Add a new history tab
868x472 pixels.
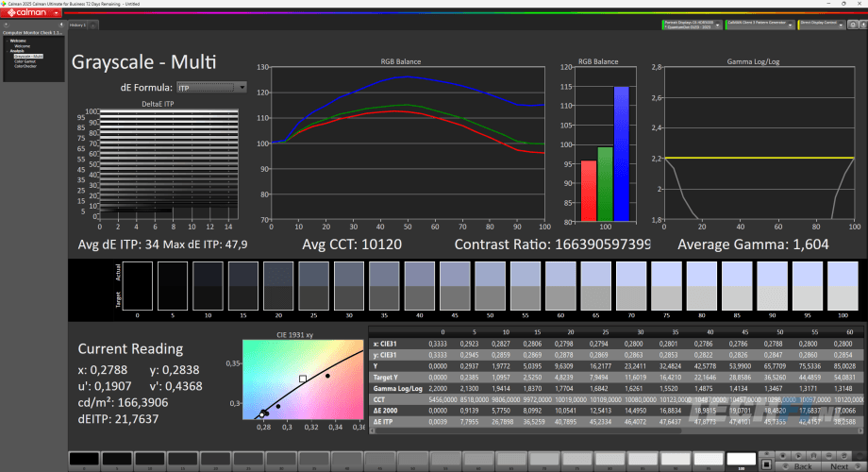(x=93, y=25)
